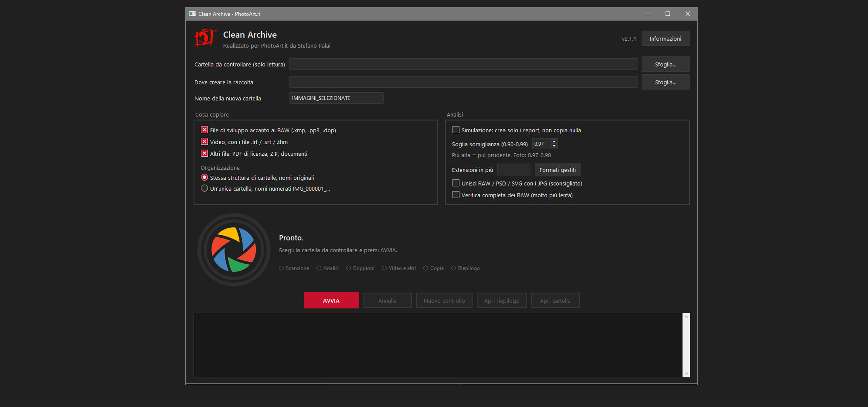Click the Copia step indicator
868x407 pixels.
click(x=433, y=268)
